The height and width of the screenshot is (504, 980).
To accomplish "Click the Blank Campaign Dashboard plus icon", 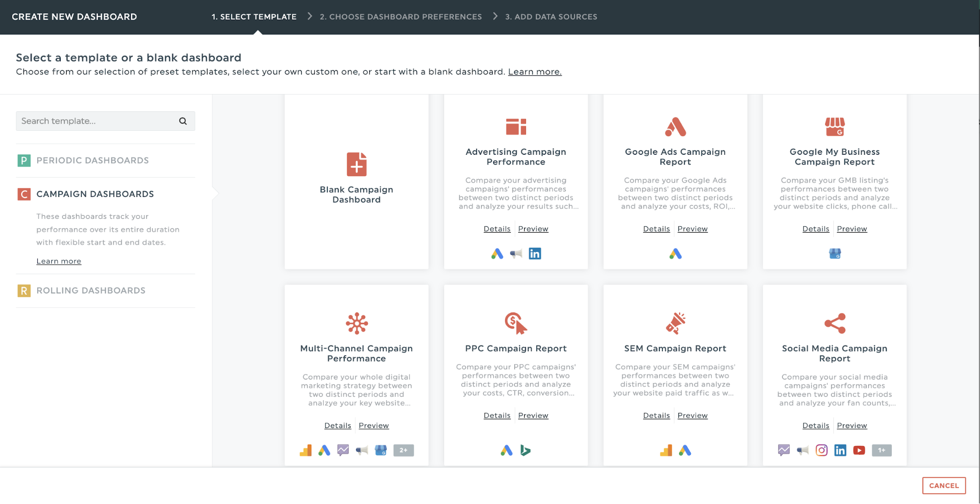I will point(356,164).
